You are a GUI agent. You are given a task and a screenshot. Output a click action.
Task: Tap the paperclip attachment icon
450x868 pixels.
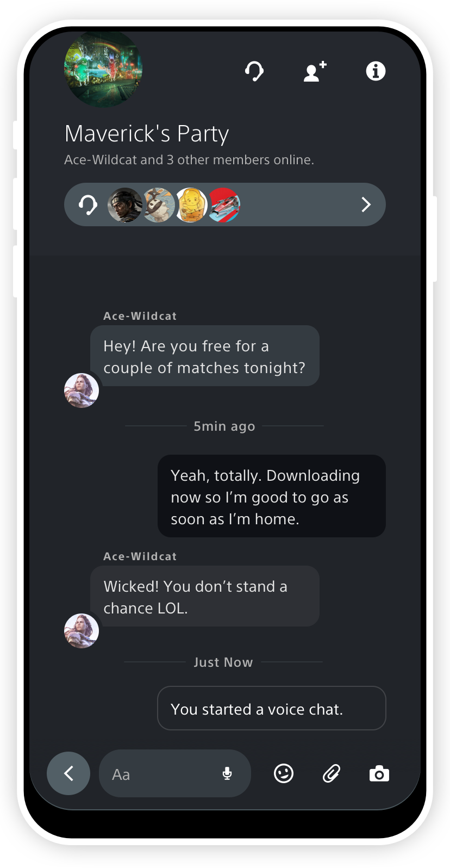pos(332,773)
